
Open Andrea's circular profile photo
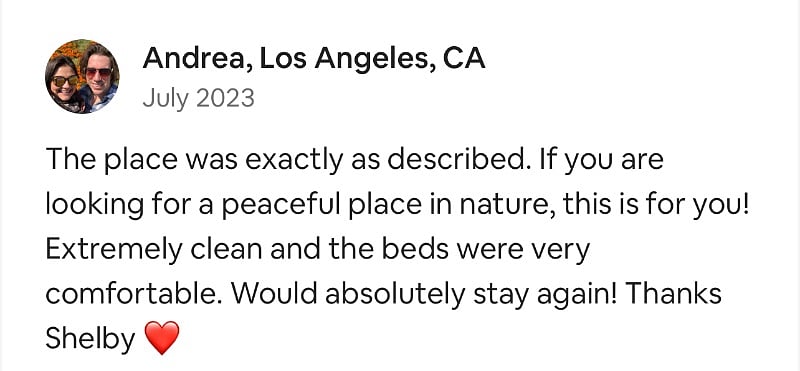(x=82, y=76)
